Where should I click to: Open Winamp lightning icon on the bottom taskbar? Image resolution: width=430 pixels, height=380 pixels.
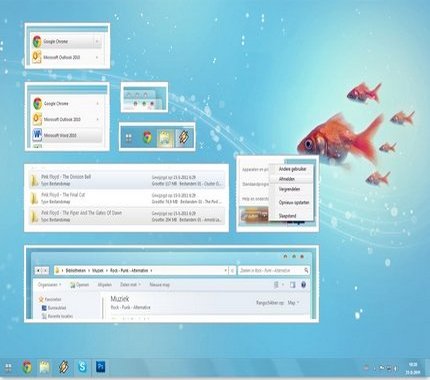(x=63, y=367)
